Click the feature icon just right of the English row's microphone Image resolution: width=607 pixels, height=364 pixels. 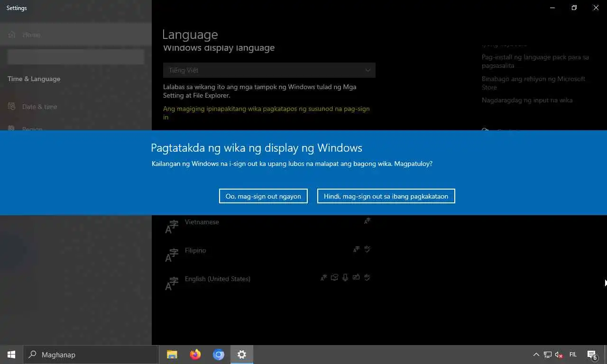pos(356,278)
